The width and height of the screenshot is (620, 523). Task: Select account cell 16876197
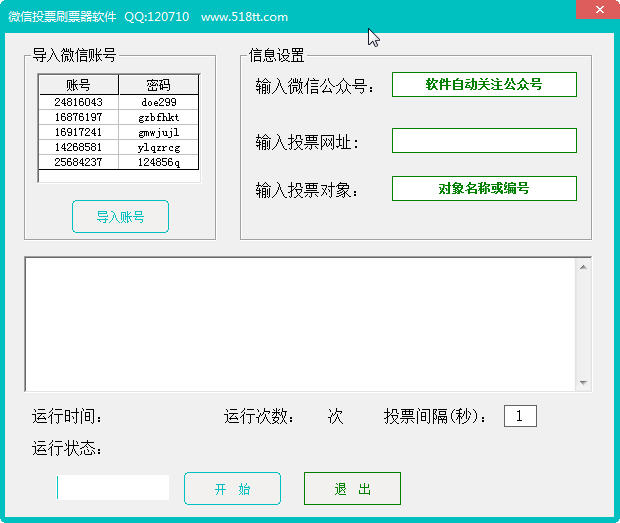pyautogui.click(x=78, y=117)
